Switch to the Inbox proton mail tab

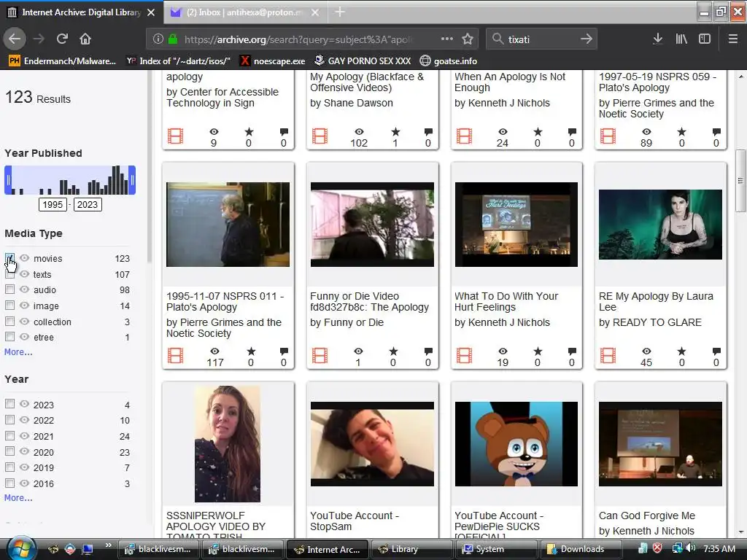[244, 12]
